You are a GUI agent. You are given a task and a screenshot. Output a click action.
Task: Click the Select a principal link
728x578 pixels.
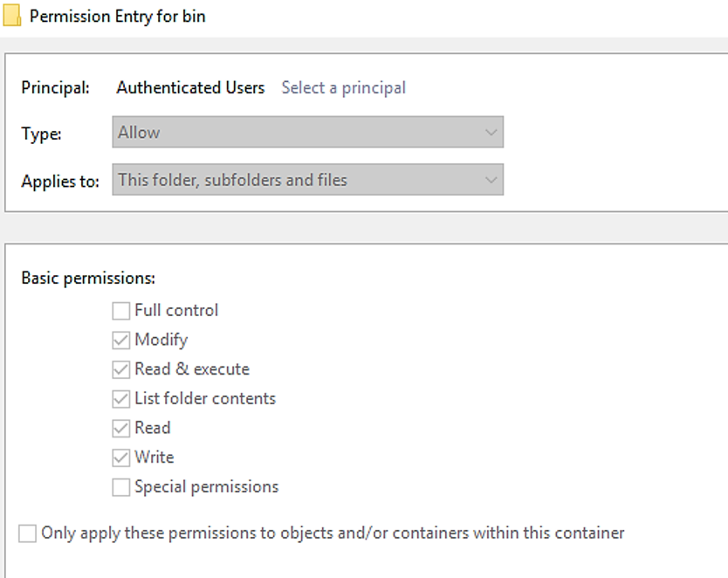pos(343,87)
